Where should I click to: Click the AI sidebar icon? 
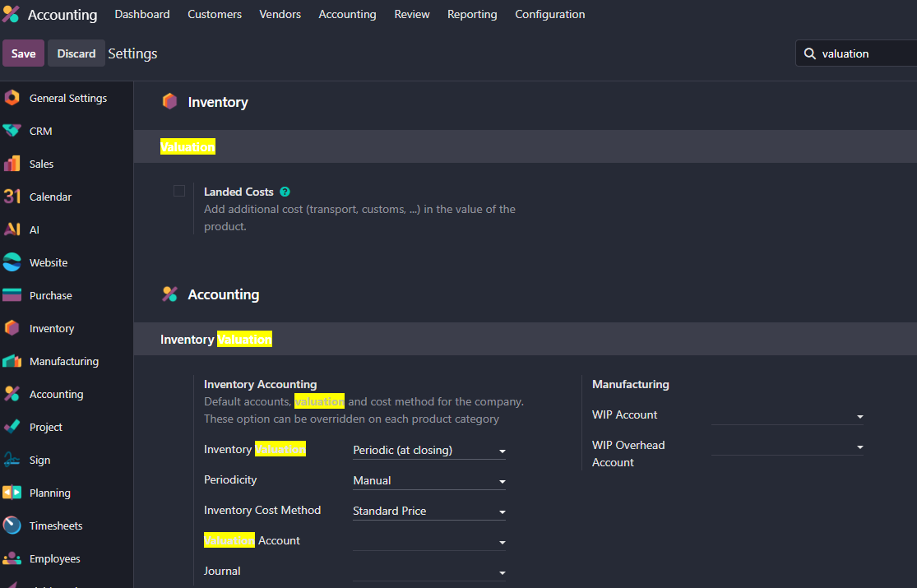pyautogui.click(x=12, y=229)
